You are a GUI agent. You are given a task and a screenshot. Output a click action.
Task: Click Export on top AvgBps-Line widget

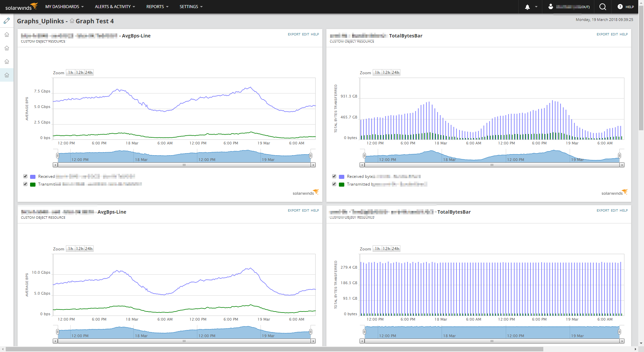point(294,34)
